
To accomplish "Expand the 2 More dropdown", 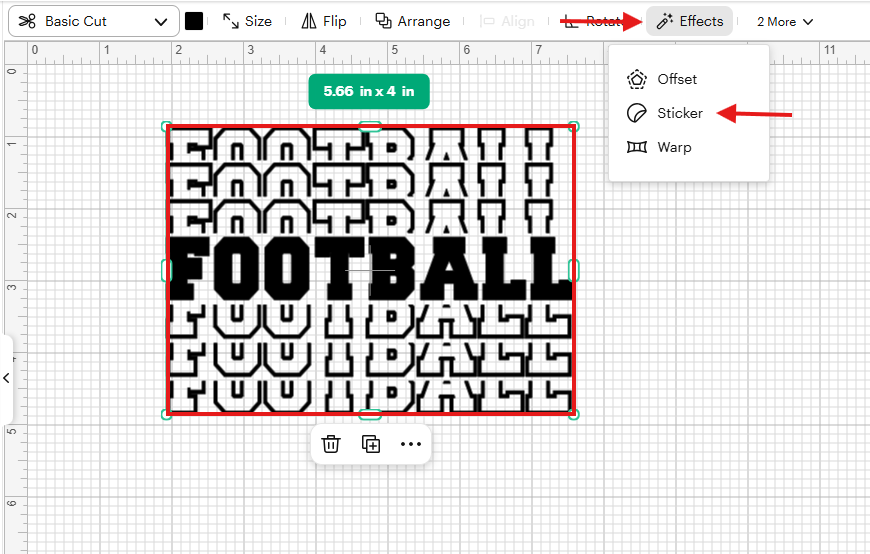I will click(x=785, y=22).
